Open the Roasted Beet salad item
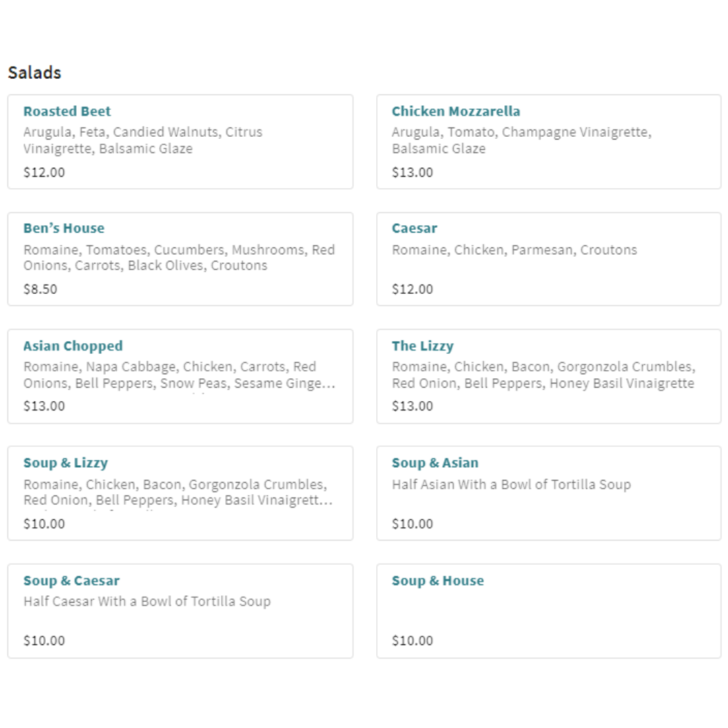This screenshot has height=728, width=728. [x=67, y=111]
